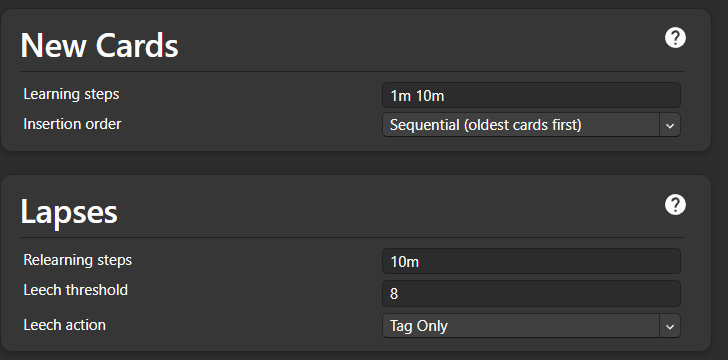Select the Lapses section heading
Viewport: 728px width, 360px height.
click(69, 212)
